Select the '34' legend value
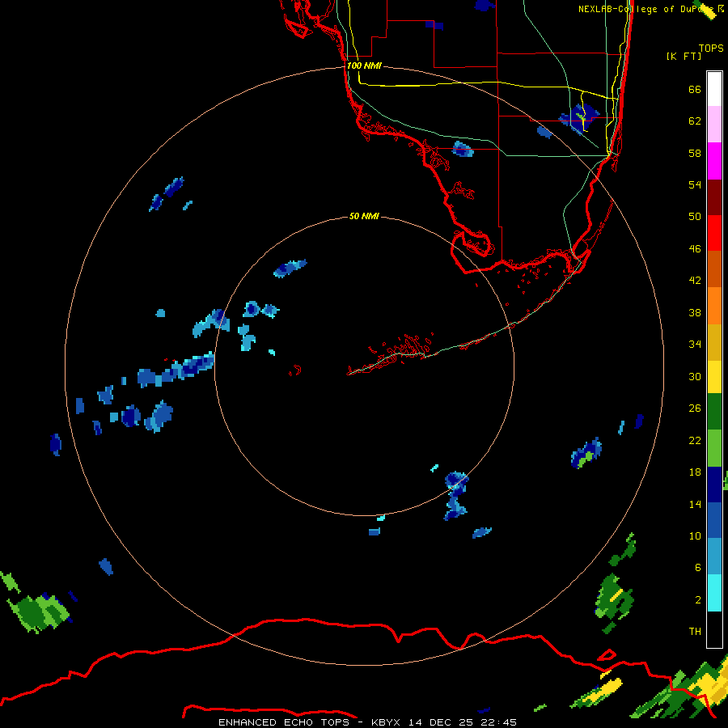 click(695, 344)
